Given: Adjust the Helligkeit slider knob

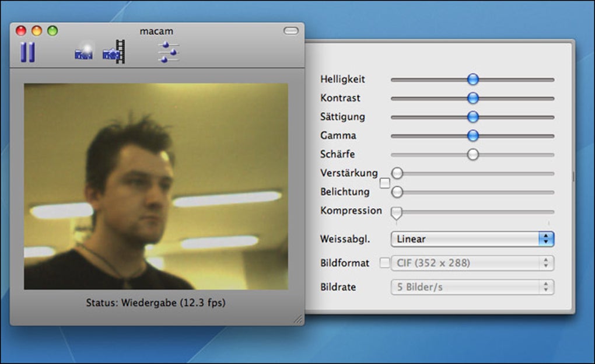Looking at the screenshot, I should coord(473,79).
